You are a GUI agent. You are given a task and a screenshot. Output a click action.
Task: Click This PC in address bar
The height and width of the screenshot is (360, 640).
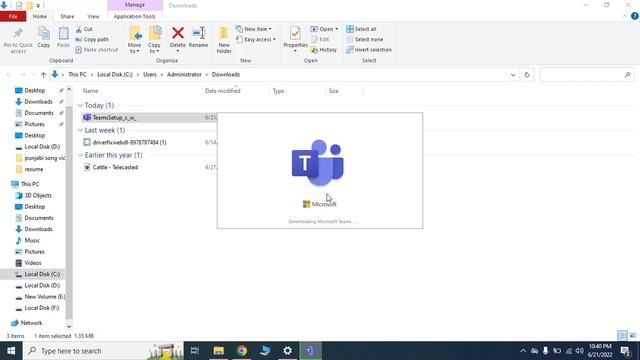(x=77, y=75)
